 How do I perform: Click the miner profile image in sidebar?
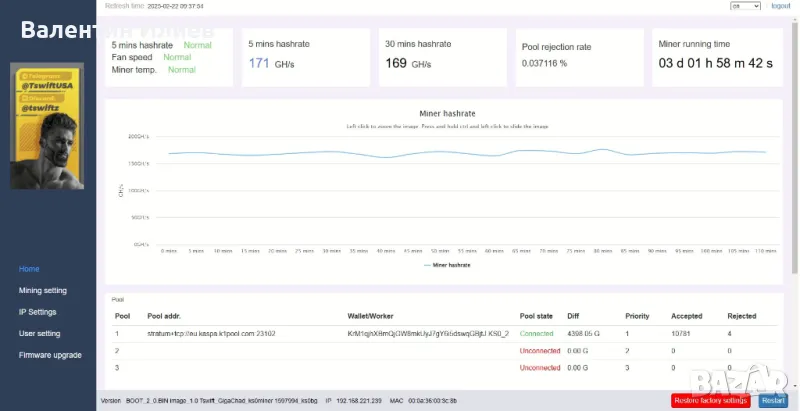tap(47, 126)
